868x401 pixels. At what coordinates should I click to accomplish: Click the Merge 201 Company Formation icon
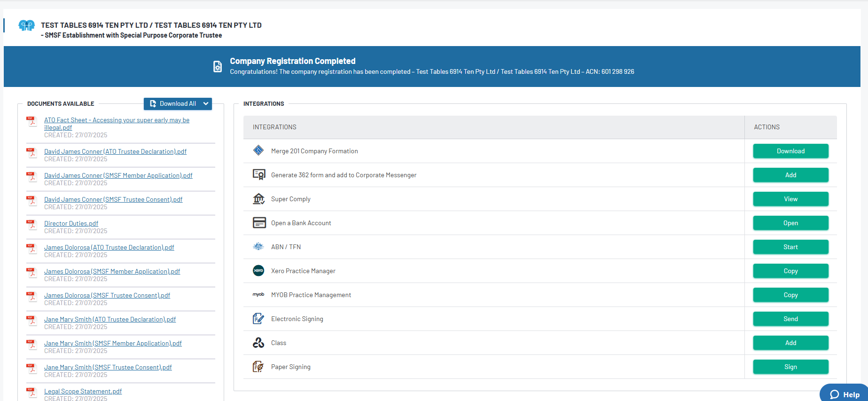tap(258, 150)
